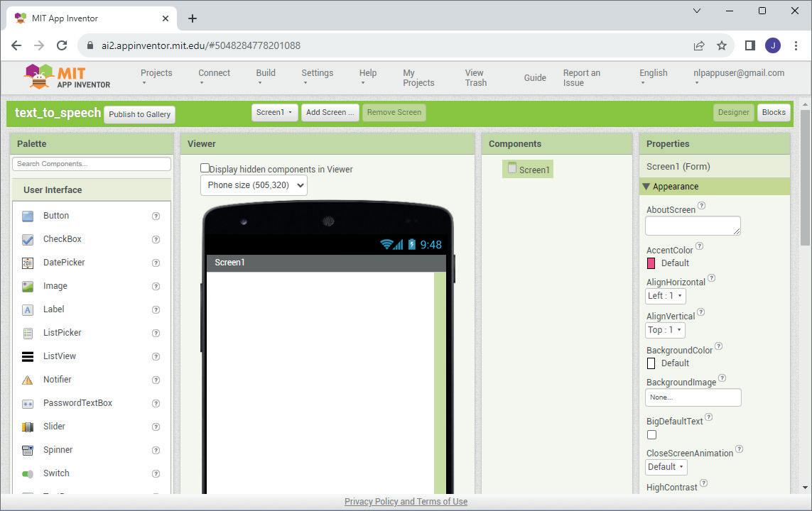Click the PasswordTextBox component icon

(x=28, y=403)
